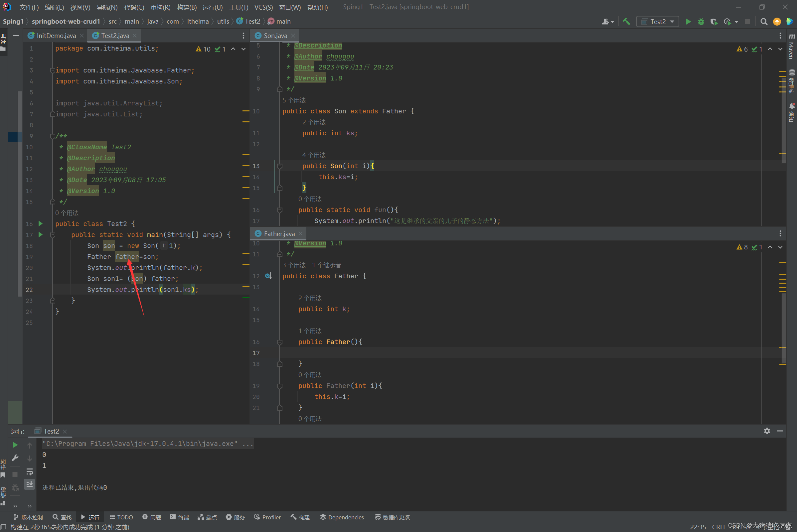Close the Test2.java tab

135,36
